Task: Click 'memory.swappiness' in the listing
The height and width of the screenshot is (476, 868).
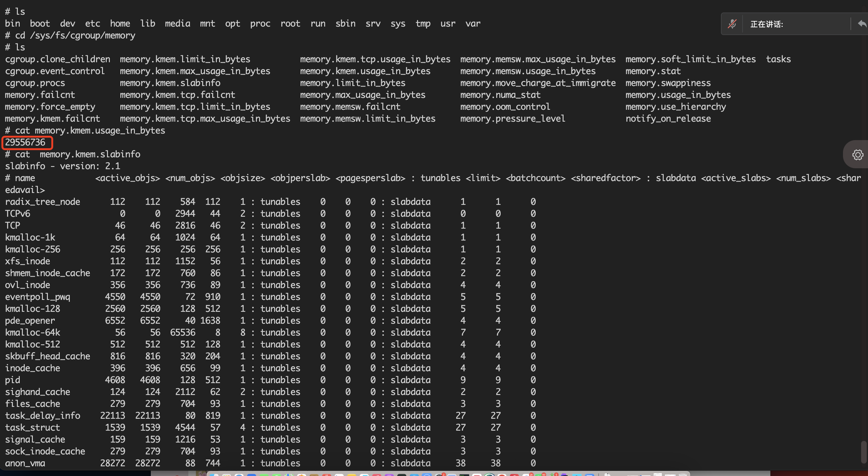Action: pyautogui.click(x=668, y=83)
